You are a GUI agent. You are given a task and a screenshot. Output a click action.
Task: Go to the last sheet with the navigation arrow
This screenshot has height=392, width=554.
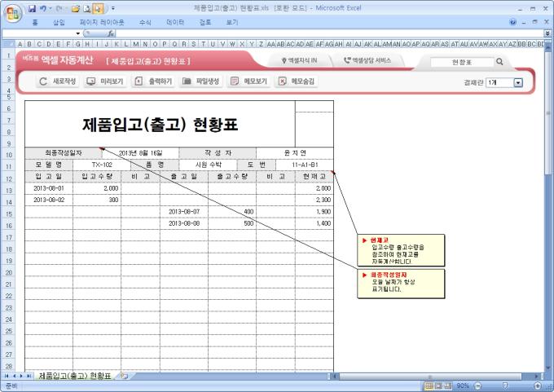[x=29, y=376]
